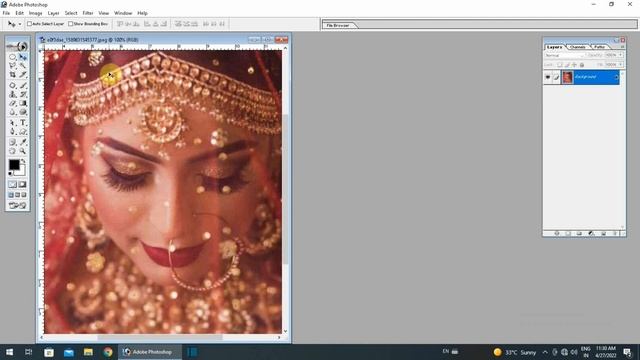Create a new layer in Layers panel
This screenshot has height=360, width=640.
603,233
